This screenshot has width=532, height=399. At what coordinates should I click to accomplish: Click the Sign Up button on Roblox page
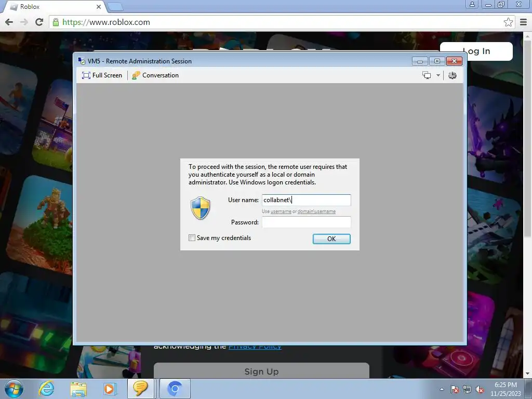(262, 371)
